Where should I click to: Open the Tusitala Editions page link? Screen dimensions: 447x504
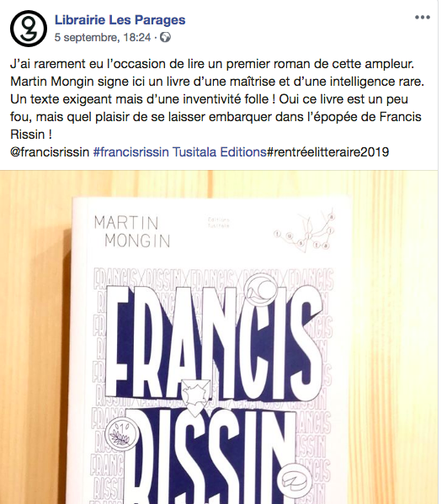[x=220, y=151]
